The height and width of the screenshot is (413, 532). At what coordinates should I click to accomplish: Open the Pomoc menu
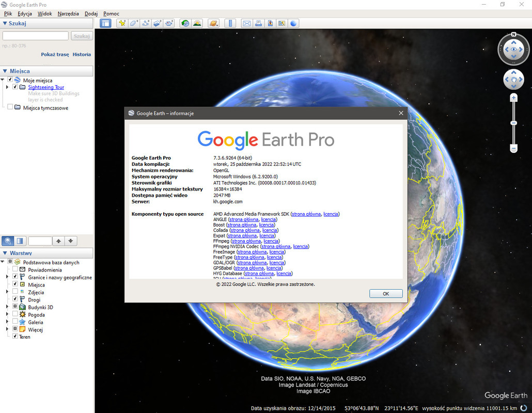(111, 13)
